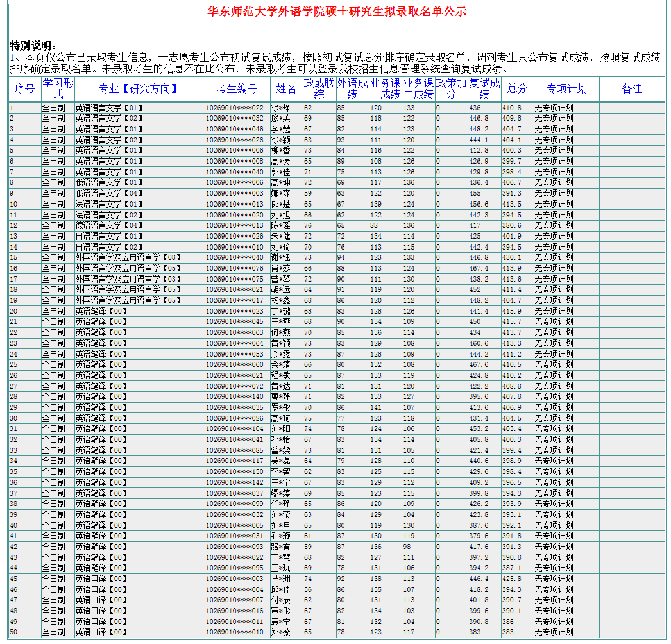Click the 专项计划 column header
This screenshot has width=671, height=644.
pyautogui.click(x=566, y=89)
